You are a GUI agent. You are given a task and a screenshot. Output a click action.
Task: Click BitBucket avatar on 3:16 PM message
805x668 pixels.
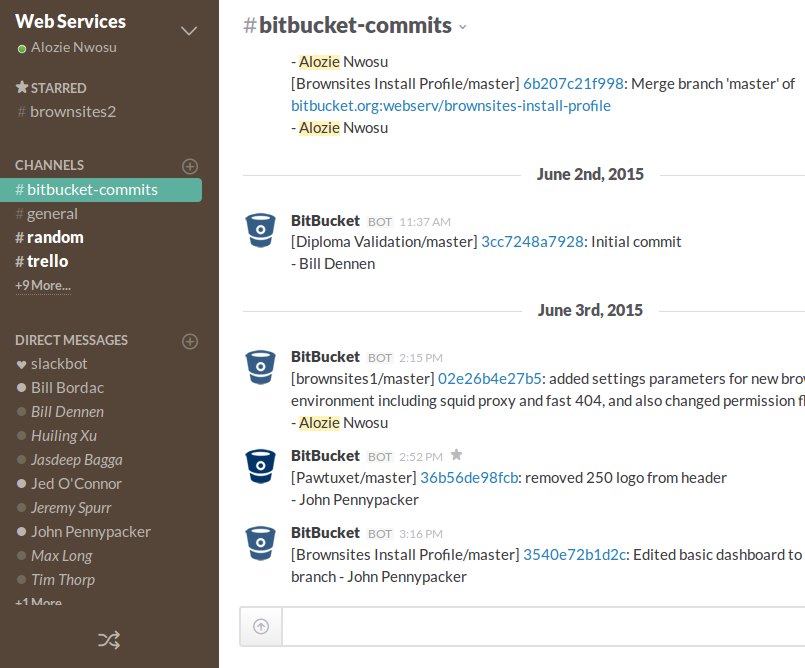pos(261,544)
